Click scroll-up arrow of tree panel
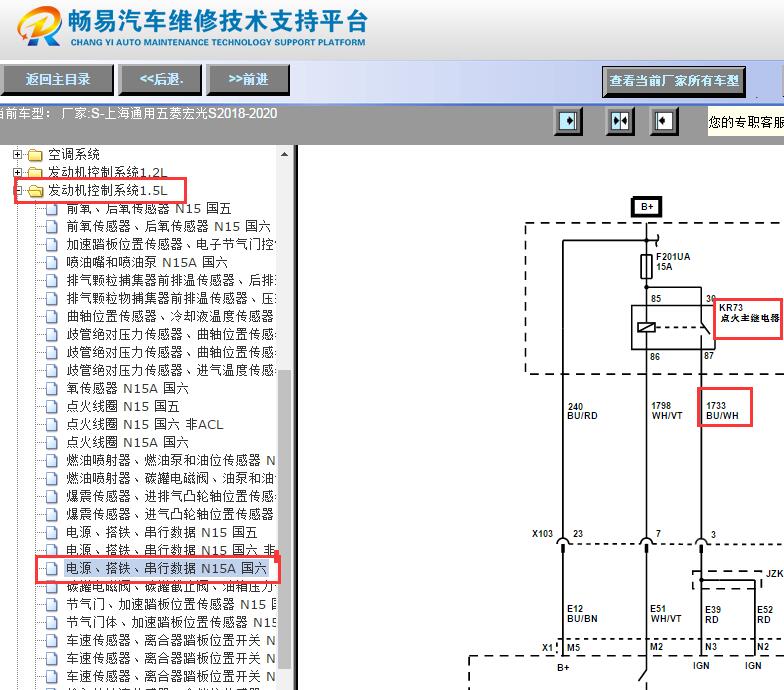Screen dimensions: 784x690 (284, 154)
